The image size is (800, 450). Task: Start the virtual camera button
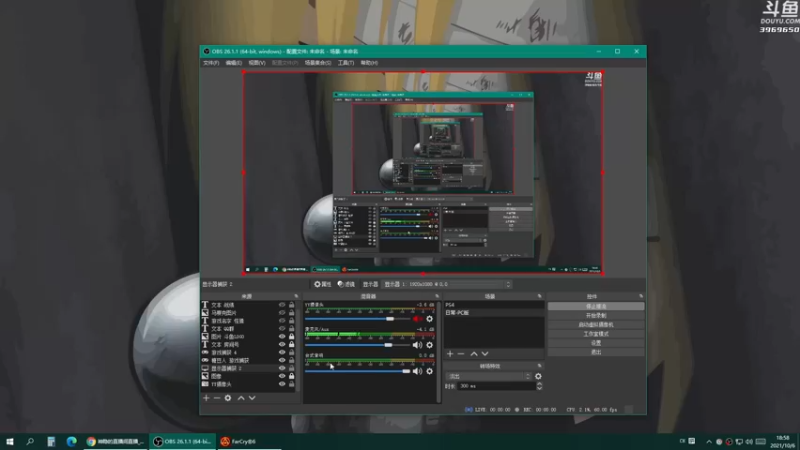[596, 325]
